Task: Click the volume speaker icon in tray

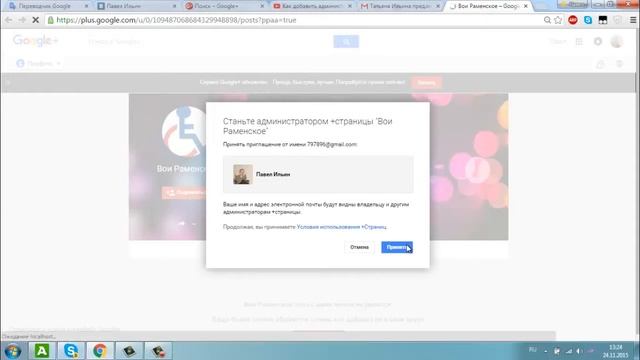Action: click(x=580, y=351)
